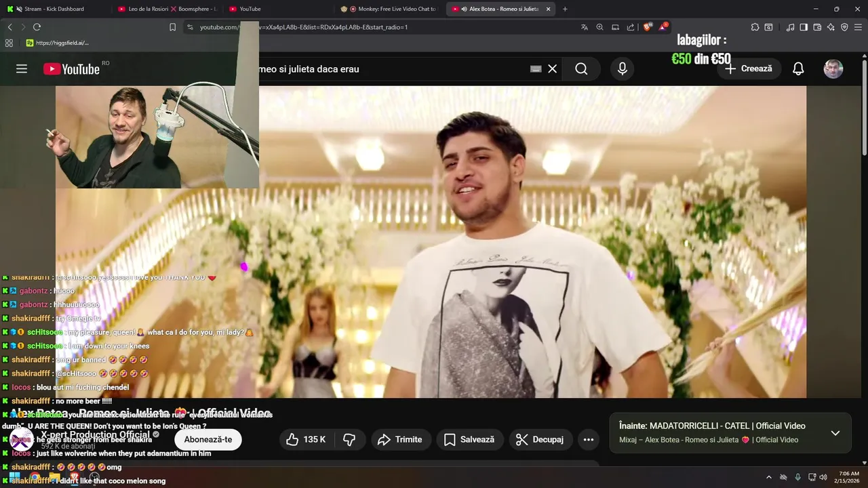Viewport: 868px width, 488px height.
Task: Click the X-pert Production Official channel name
Action: 95,434
